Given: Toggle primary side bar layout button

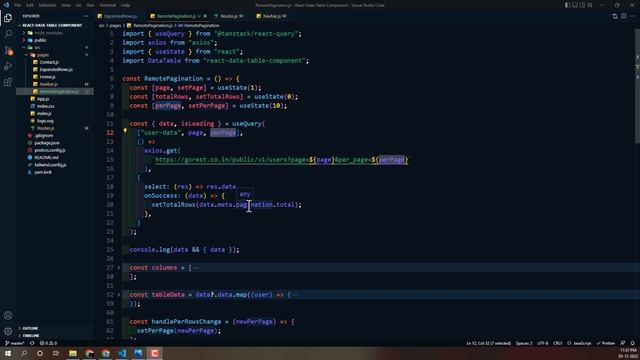Looking at the screenshot, I should coord(567,5).
